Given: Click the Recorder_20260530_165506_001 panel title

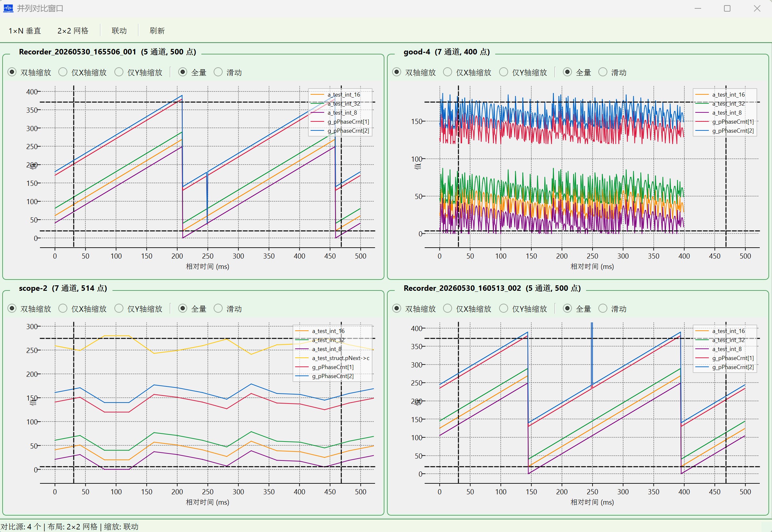Looking at the screenshot, I should coord(107,52).
